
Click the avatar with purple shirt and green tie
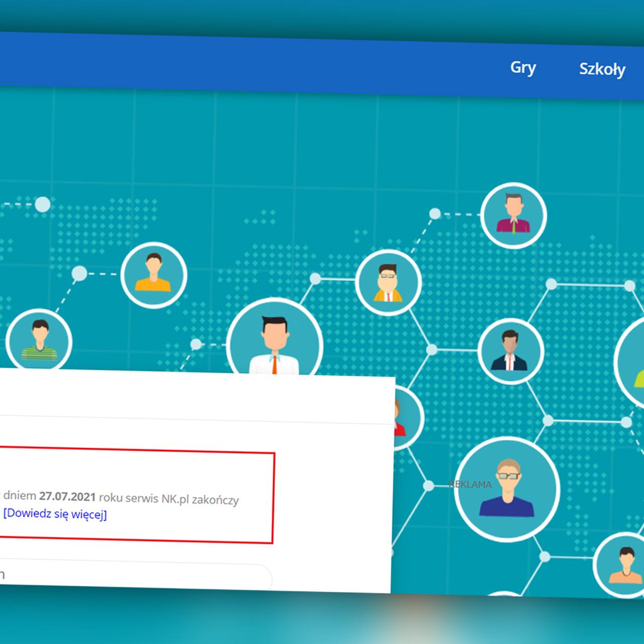[x=513, y=215]
